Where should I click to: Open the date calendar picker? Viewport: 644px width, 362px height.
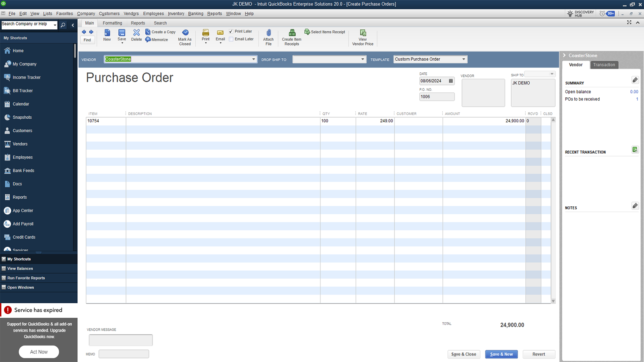click(x=451, y=80)
